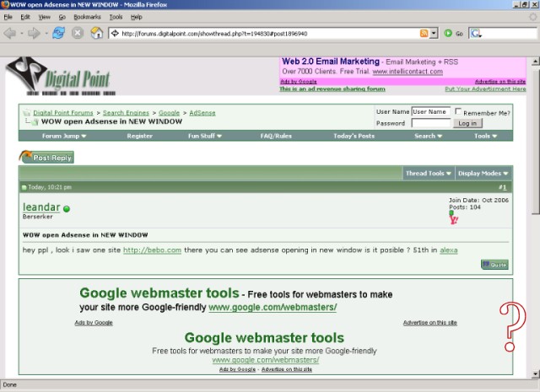Screen dimensions: 540x392
Task: Open Put Your Advertisment Here link
Action: 485,89
